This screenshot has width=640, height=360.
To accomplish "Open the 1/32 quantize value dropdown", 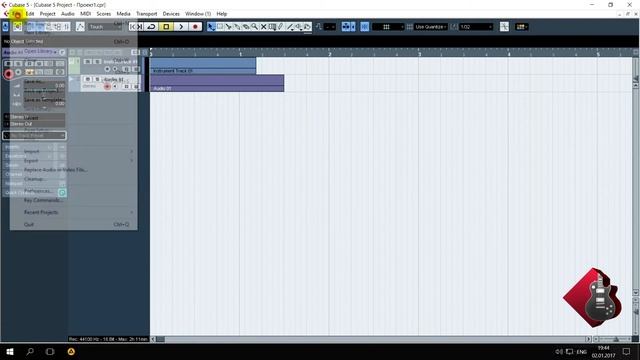I will pos(476,27).
